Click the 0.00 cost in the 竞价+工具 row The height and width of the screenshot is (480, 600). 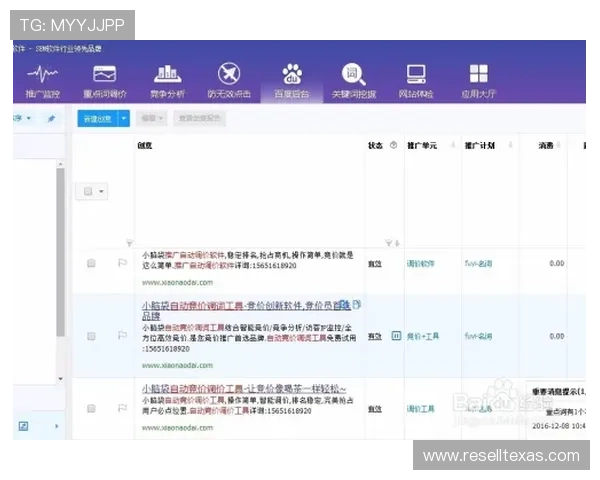click(556, 336)
